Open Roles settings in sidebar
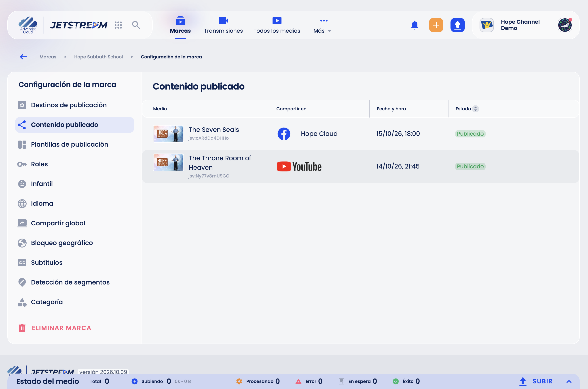Image resolution: width=588 pixels, height=389 pixels. click(x=75, y=164)
